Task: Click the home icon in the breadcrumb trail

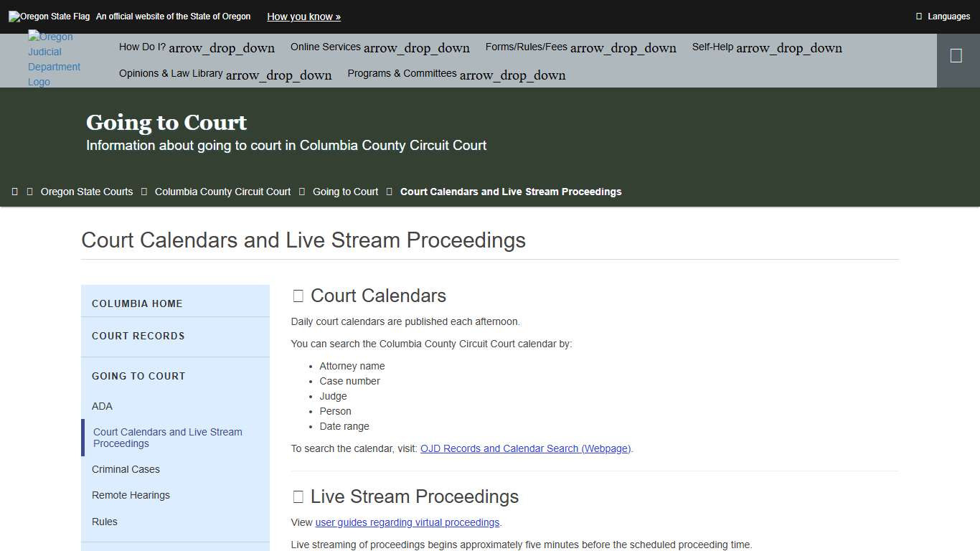Action: click(15, 191)
